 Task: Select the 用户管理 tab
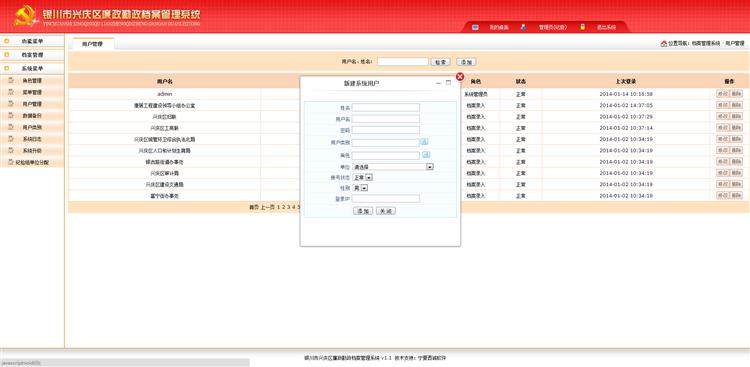92,44
